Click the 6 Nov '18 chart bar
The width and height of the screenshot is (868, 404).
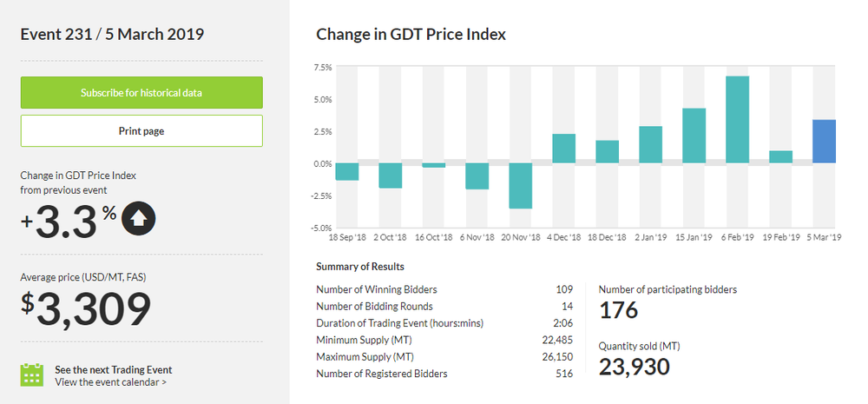tap(477, 176)
